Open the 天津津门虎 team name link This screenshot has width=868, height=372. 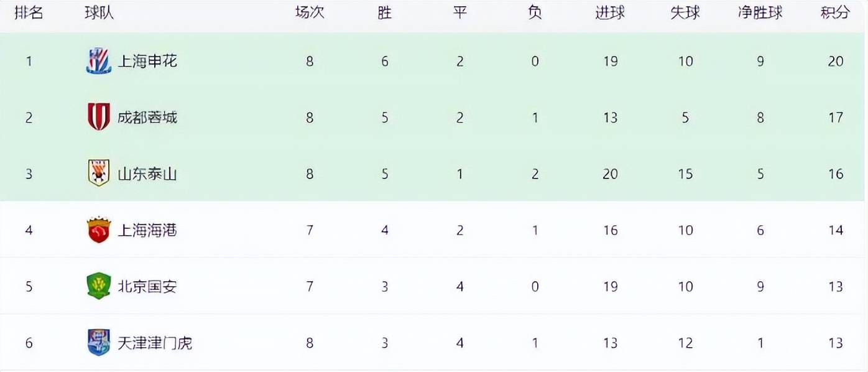click(155, 343)
